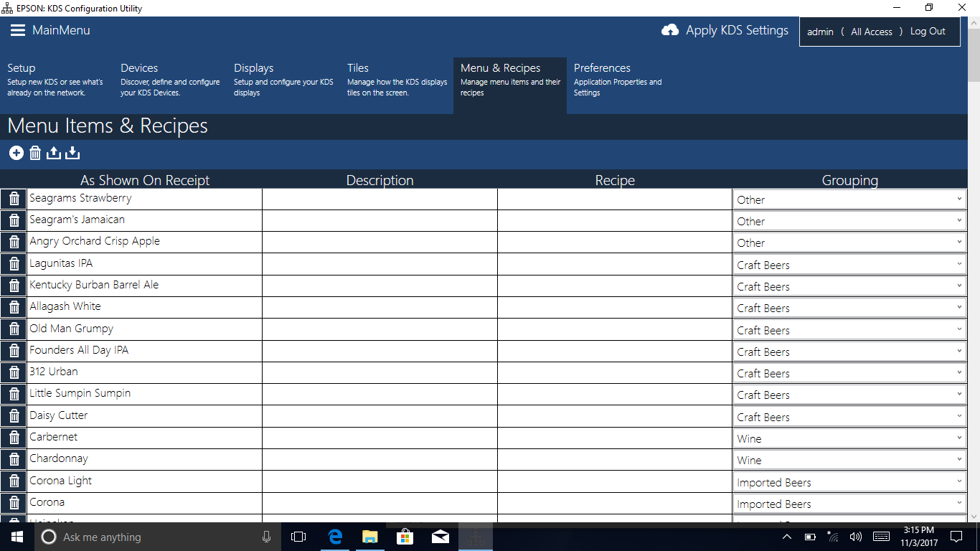Screen dimensions: 980x551
Task: Click the Log Out link
Action: (x=928, y=31)
